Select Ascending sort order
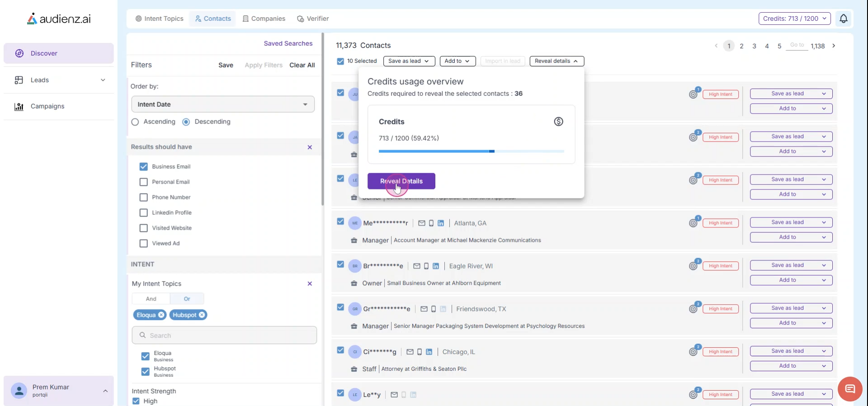The height and width of the screenshot is (406, 868). pos(135,122)
